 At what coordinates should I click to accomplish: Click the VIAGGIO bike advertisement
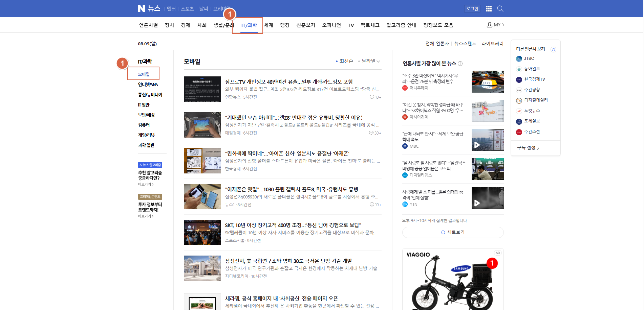[x=453, y=279]
